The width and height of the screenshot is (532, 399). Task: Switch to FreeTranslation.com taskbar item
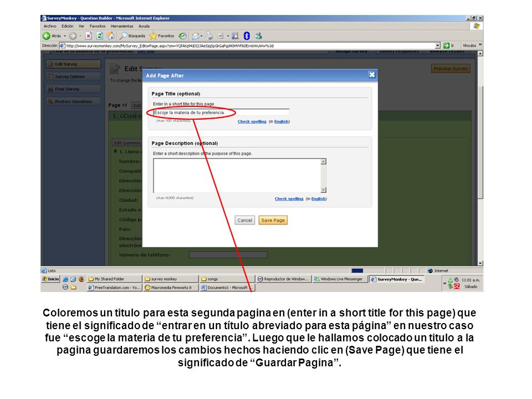tap(114, 288)
